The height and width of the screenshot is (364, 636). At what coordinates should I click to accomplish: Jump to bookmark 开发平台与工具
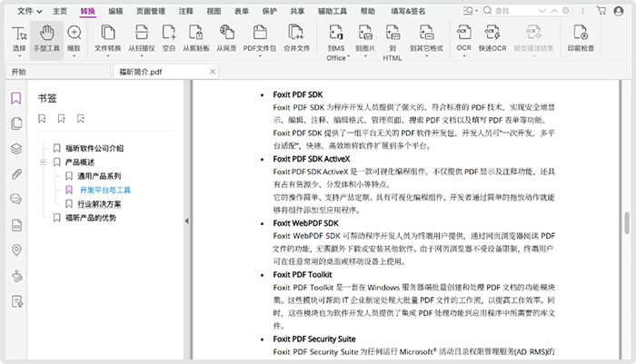[105, 190]
